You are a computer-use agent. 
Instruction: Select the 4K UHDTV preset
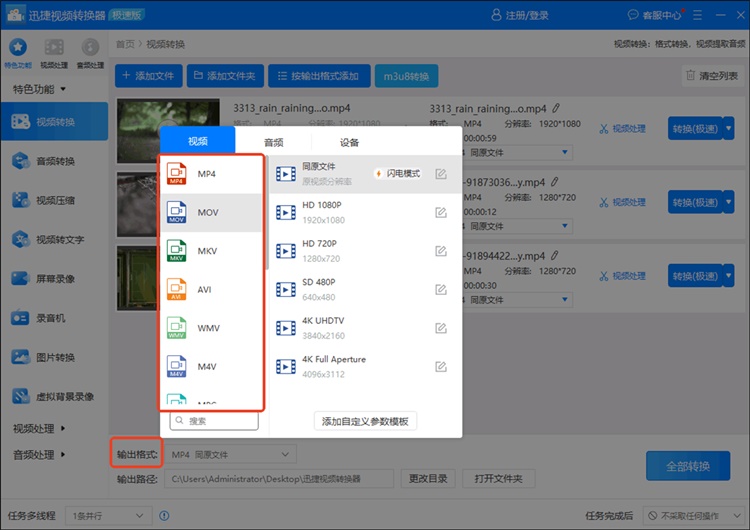(x=365, y=328)
